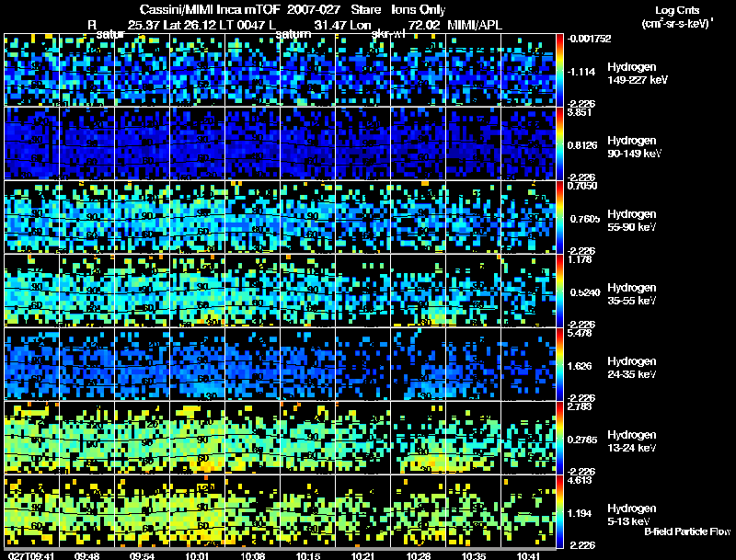Click the 0.7605 color scale value
This screenshot has height=560, width=736.
[x=584, y=219]
